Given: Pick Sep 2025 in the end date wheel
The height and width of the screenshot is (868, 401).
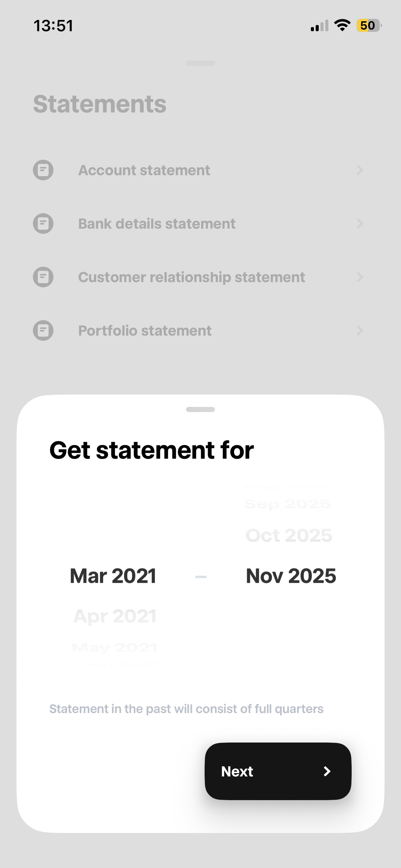Looking at the screenshot, I should (x=288, y=504).
